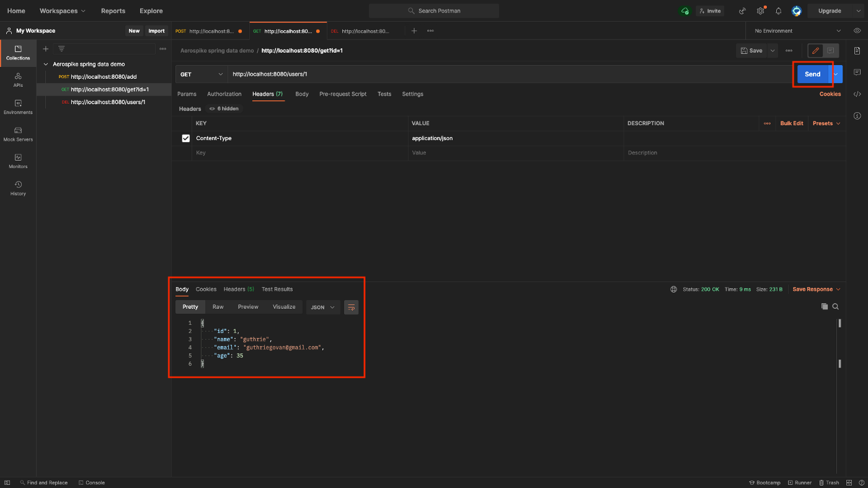Open the Console in the status bar
Image resolution: width=868 pixels, height=488 pixels.
point(92,482)
